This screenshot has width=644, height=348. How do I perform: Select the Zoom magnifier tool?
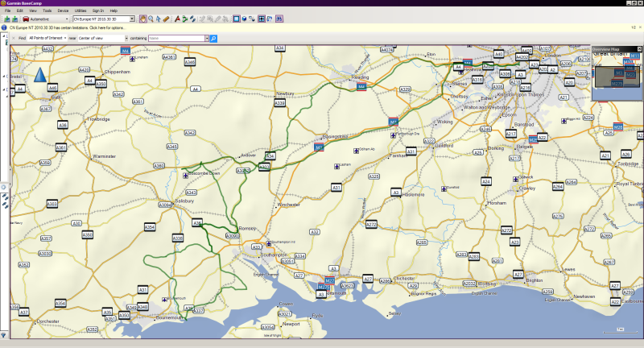(151, 18)
